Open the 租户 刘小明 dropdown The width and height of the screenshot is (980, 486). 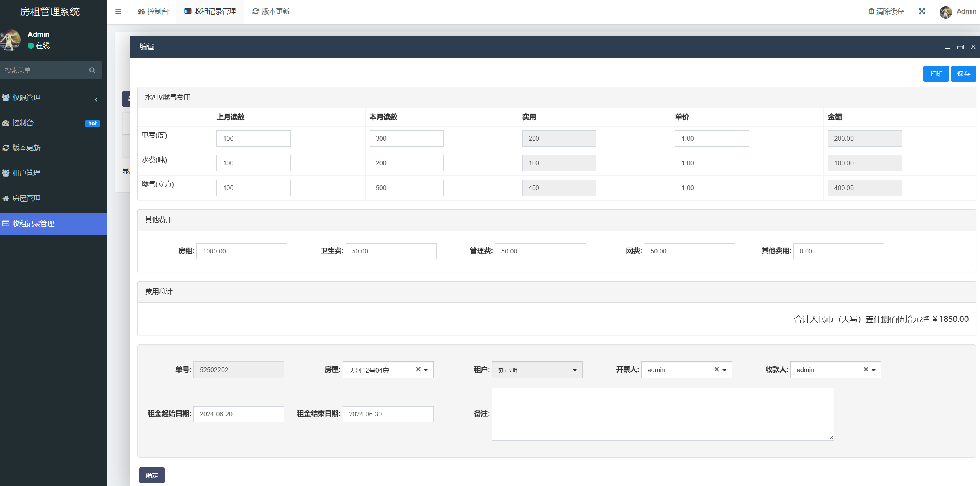(536, 370)
